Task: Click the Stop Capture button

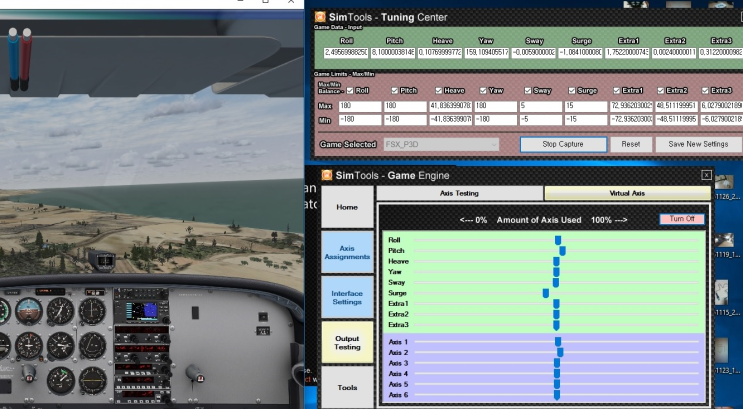Action: point(563,144)
